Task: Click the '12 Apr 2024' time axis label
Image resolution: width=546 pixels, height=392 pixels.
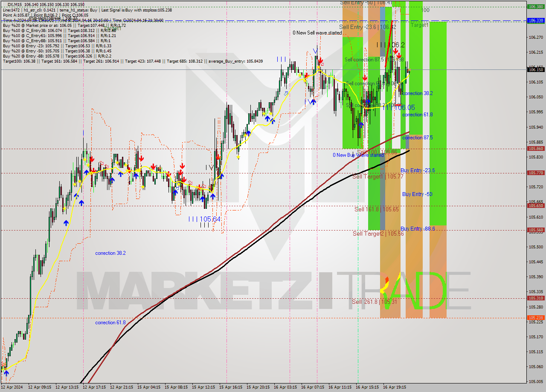Action: point(12,387)
